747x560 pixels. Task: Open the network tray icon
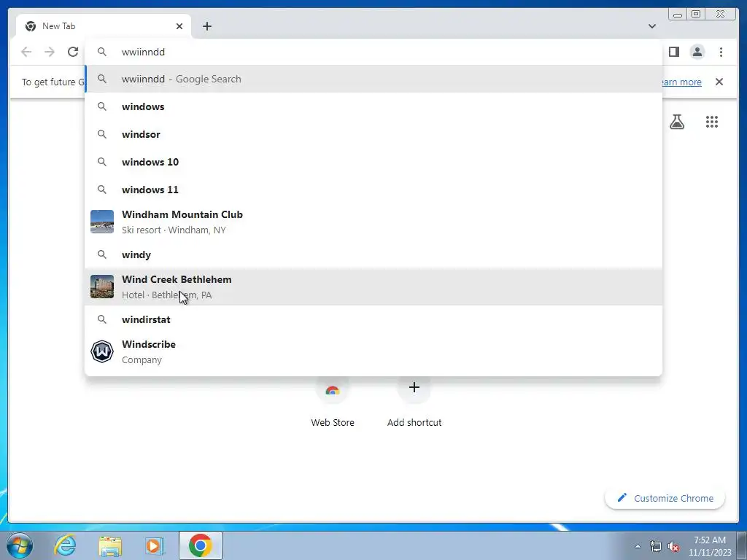coord(656,547)
